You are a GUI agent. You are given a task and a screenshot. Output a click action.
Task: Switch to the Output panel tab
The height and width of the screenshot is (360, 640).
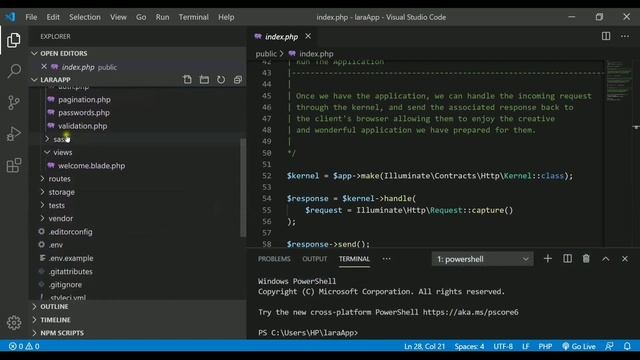[x=314, y=259]
